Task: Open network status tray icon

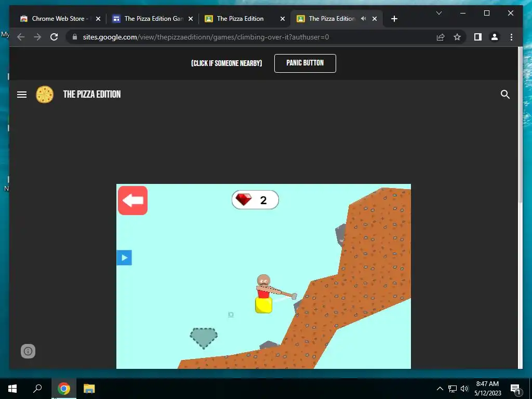Action: [453, 389]
